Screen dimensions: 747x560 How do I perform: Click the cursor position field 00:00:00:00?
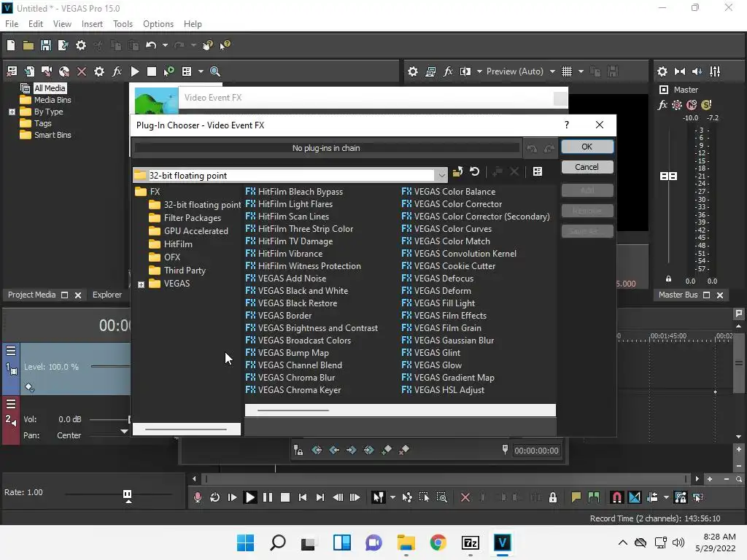coord(536,451)
